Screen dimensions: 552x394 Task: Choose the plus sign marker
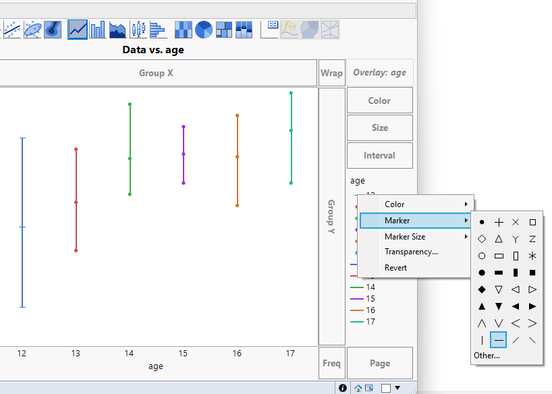point(498,222)
